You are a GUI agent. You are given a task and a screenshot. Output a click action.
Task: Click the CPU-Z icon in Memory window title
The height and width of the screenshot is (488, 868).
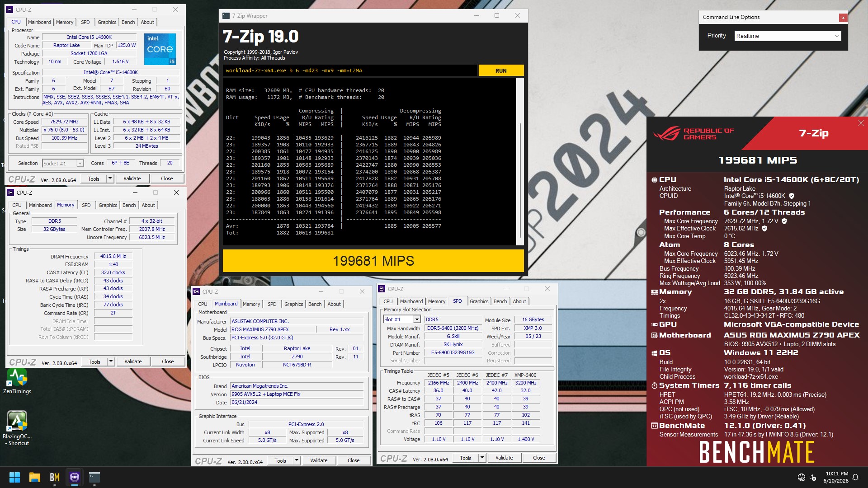coord(10,192)
